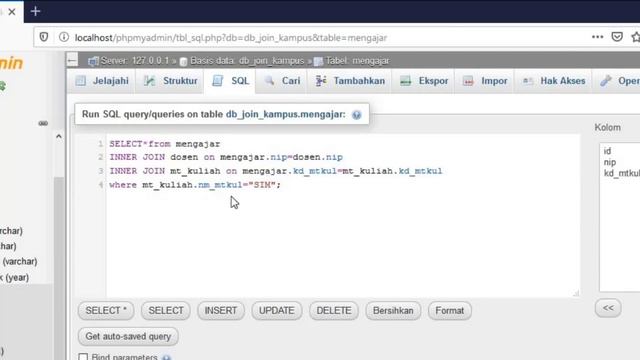Click tracking protection shield icon

coord(44,37)
